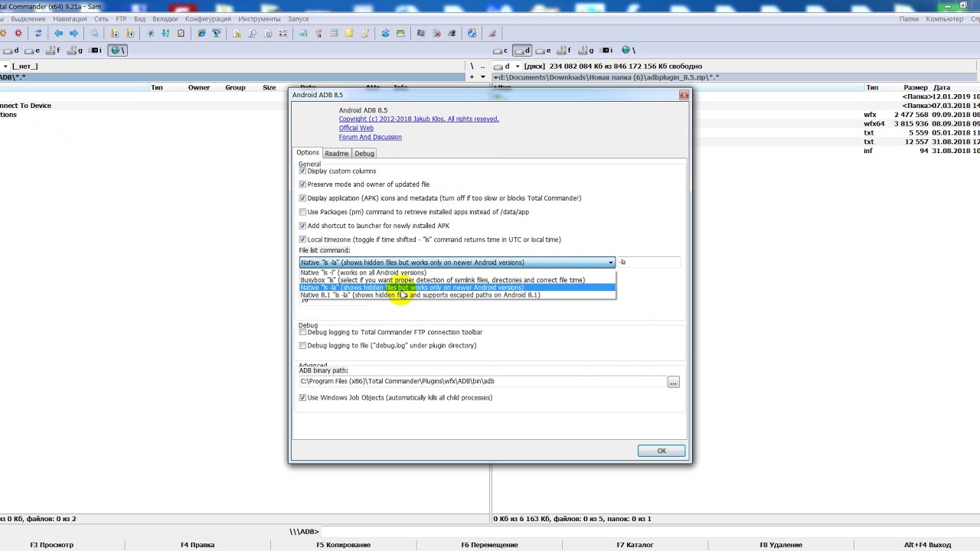Select drive g in left panel drive bar
This screenshot has height=551, width=980.
(75, 51)
